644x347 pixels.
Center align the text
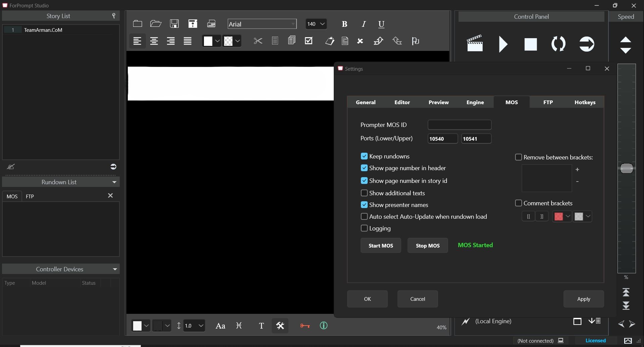tap(154, 41)
